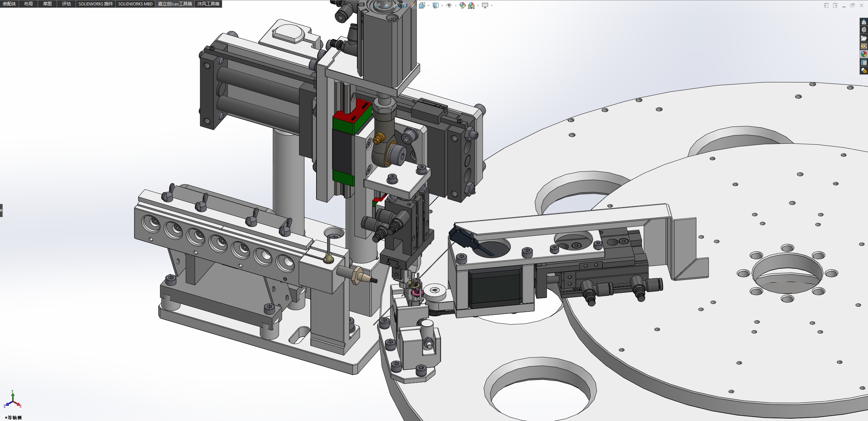868x421 pixels.
Task: Click the *等轴测 view label
Action: tap(13, 418)
